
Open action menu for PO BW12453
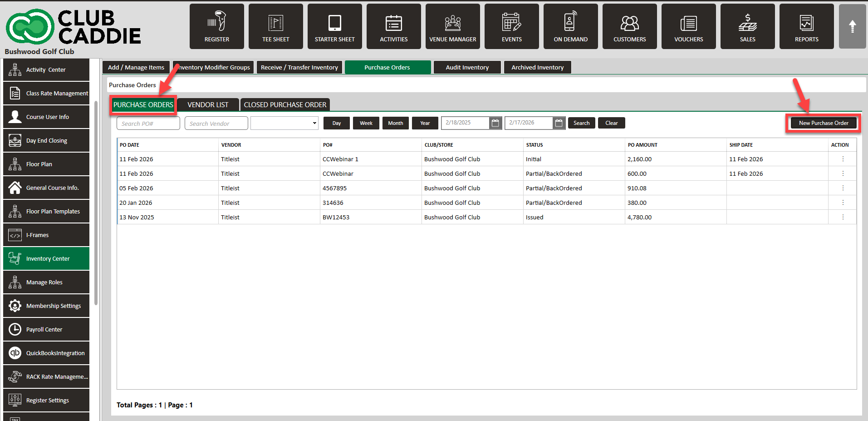pos(843,217)
